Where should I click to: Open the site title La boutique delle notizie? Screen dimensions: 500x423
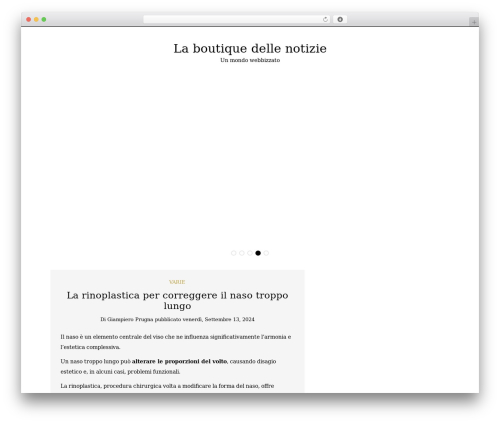pos(250,48)
